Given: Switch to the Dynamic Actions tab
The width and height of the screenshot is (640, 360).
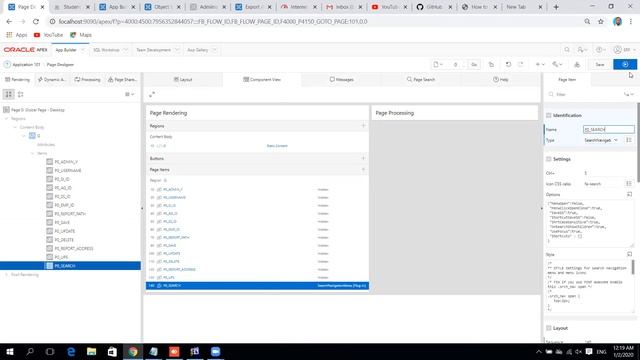Looking at the screenshot, I should click(51, 80).
